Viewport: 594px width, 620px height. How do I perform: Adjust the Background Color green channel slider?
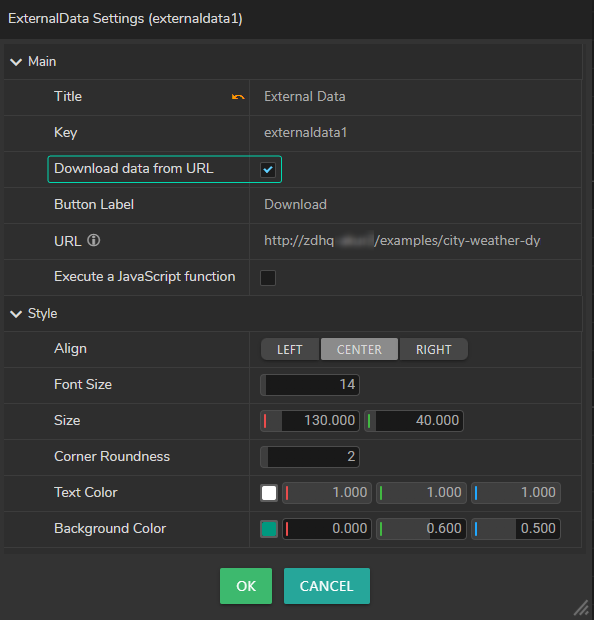[421, 529]
